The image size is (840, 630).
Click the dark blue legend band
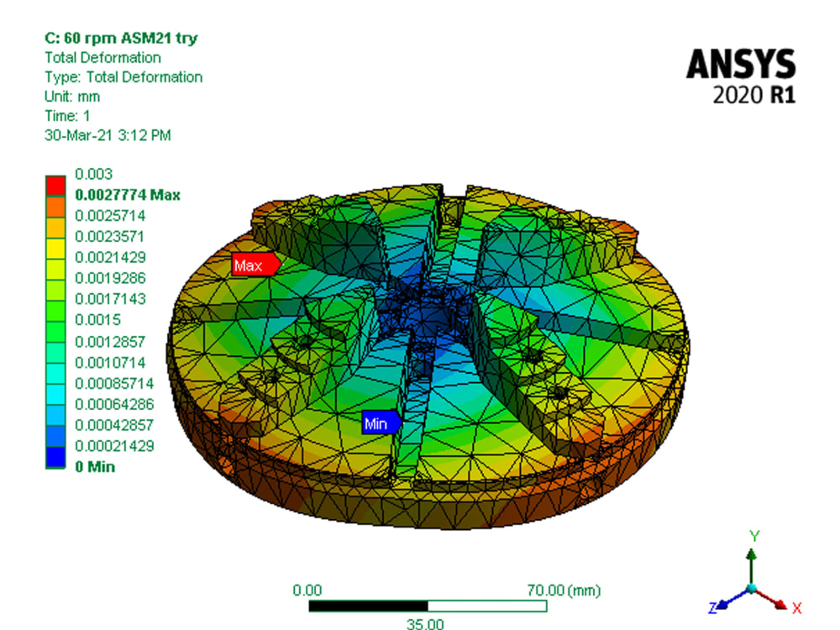(55, 457)
